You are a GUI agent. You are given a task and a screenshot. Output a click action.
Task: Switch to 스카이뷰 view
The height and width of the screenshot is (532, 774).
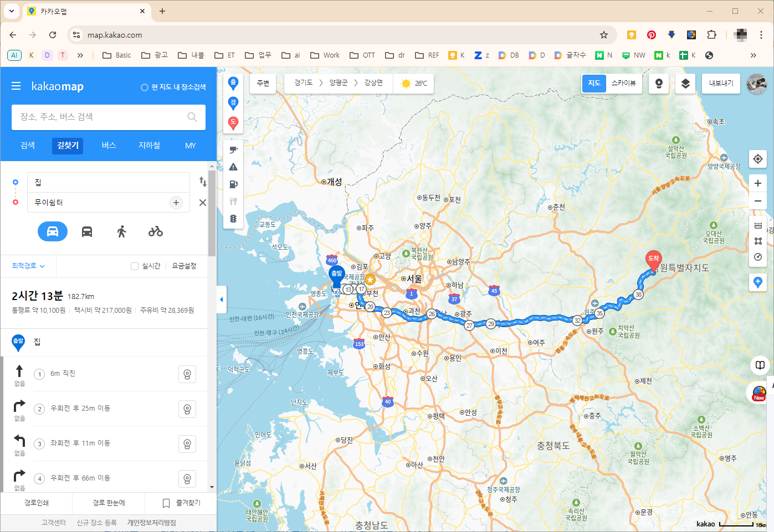[624, 84]
